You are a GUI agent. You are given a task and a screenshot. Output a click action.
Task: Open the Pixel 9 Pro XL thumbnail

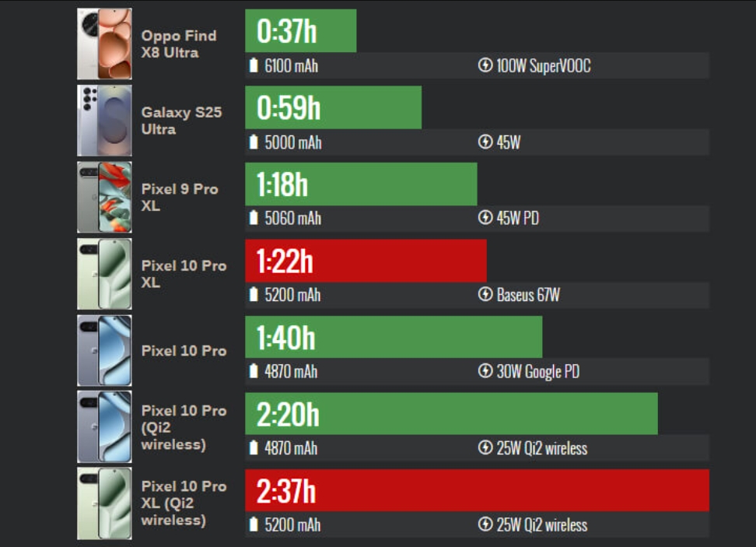coord(104,197)
